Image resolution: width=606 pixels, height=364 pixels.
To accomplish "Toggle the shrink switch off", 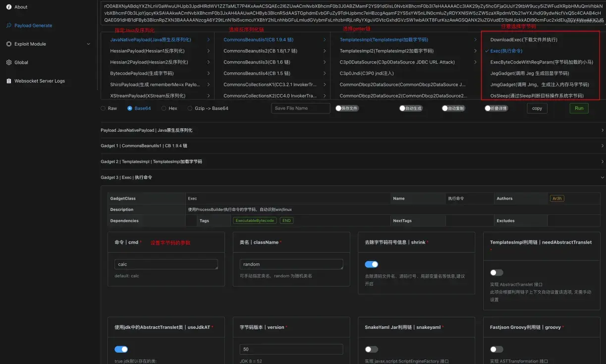I will (x=371, y=264).
